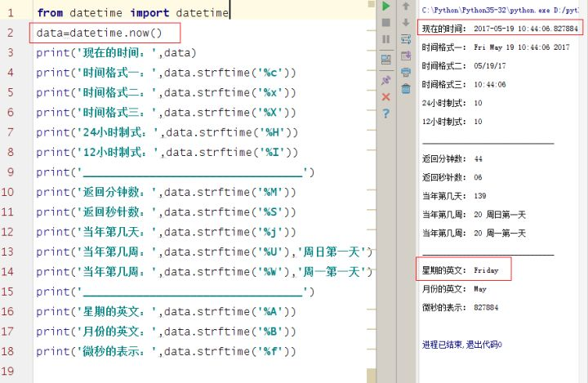Click the code line with strftime('%A')
The height and width of the screenshot is (383, 588).
(x=166, y=311)
